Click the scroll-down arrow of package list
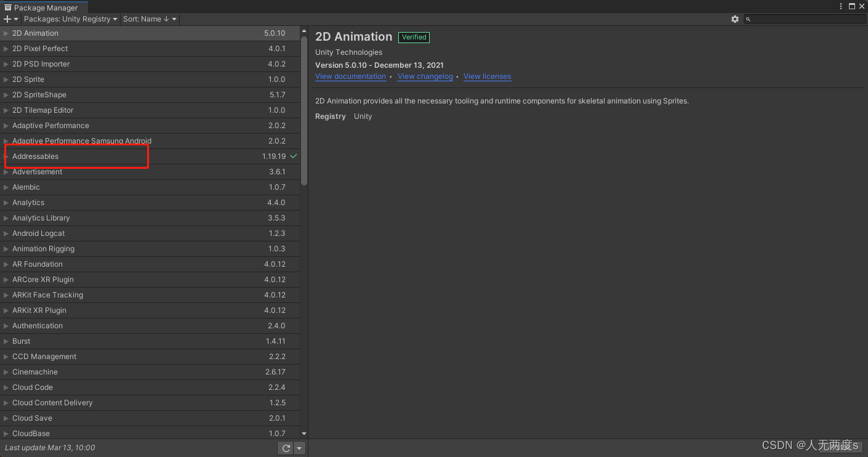 tap(304, 434)
